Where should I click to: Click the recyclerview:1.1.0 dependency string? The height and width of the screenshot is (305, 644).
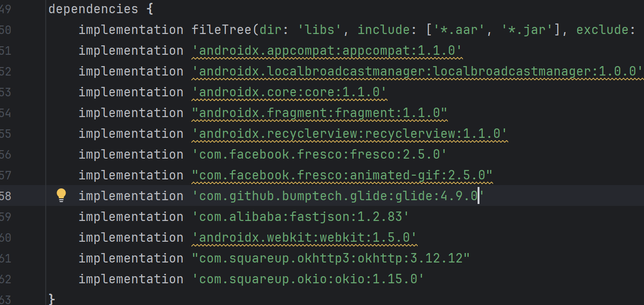(349, 134)
